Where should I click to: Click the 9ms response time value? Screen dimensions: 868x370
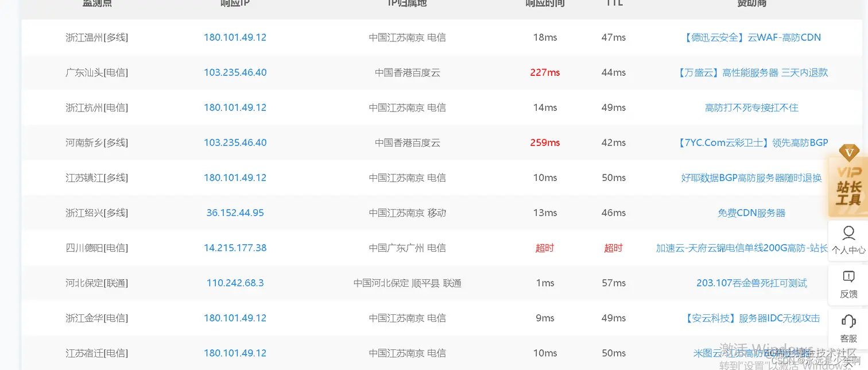tap(545, 318)
